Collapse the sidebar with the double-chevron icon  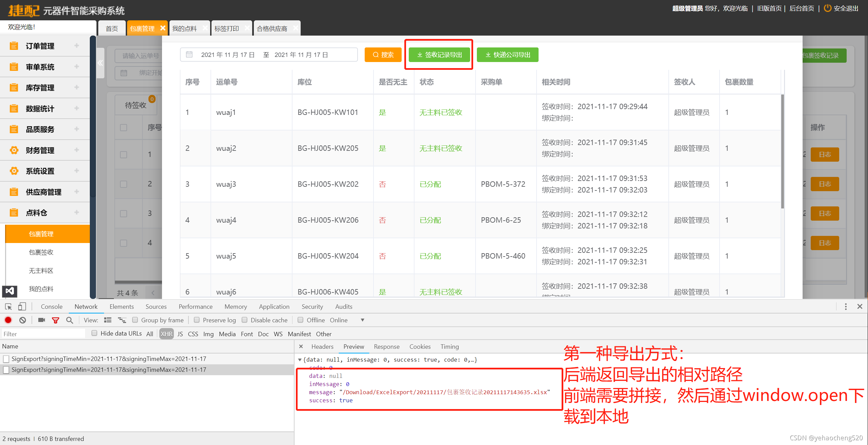pyautogui.click(x=100, y=63)
